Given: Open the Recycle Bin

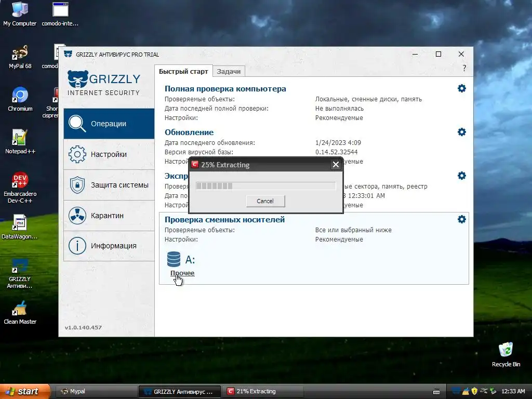Looking at the screenshot, I should click(506, 354).
